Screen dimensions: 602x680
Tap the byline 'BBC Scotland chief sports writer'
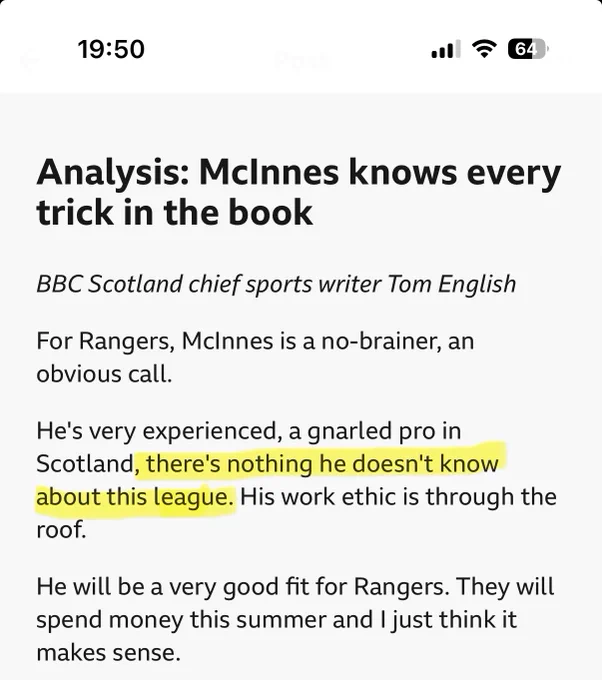click(209, 284)
